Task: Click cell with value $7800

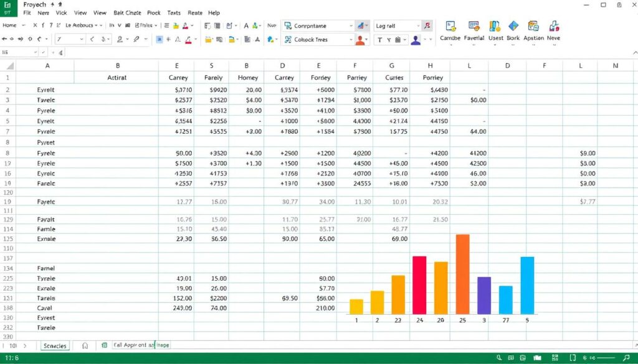Action: coord(355,90)
